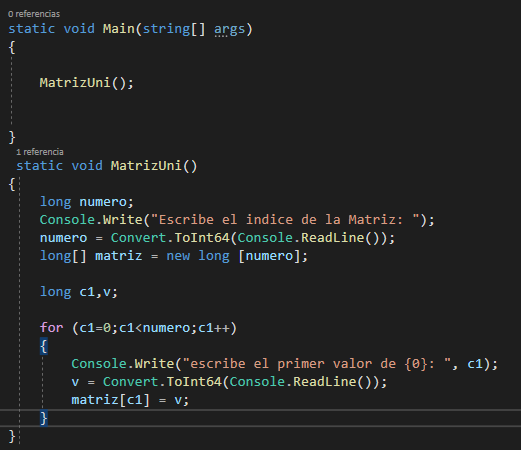Click the 'Main' method name
Image resolution: width=521 pixels, height=450 pixels.
118,29
